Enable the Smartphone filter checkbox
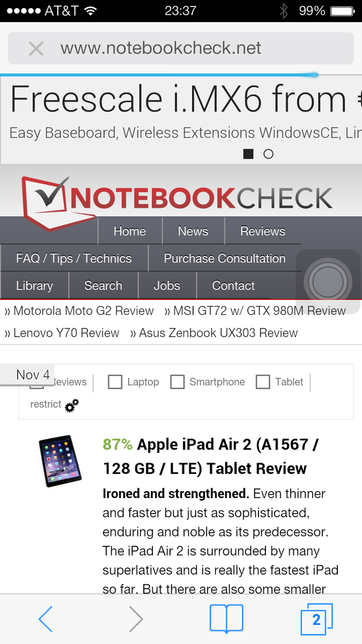 coord(178,382)
